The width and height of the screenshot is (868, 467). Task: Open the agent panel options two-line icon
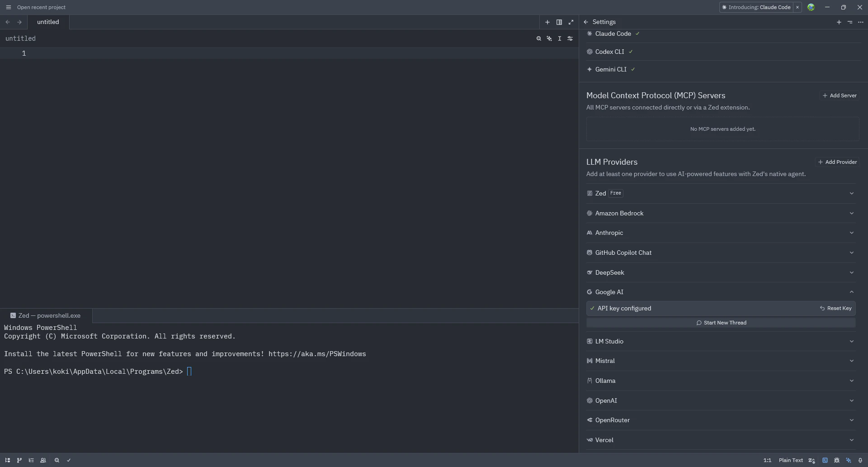tap(850, 22)
